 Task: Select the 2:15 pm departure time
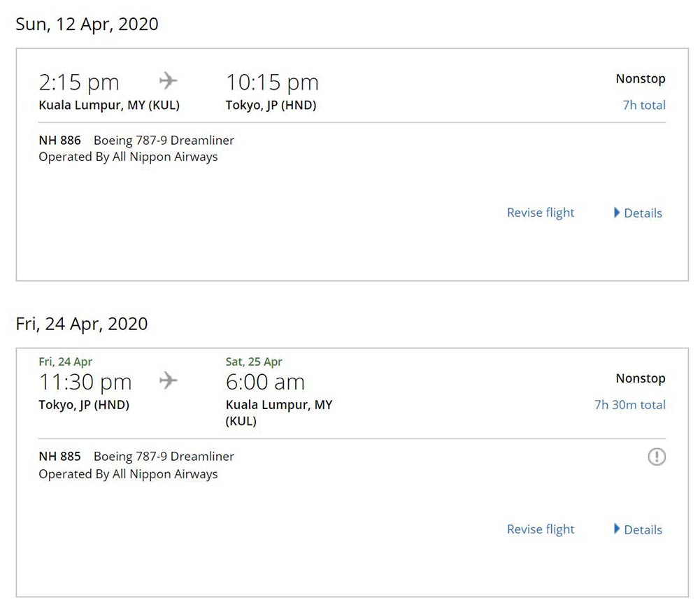pos(79,83)
